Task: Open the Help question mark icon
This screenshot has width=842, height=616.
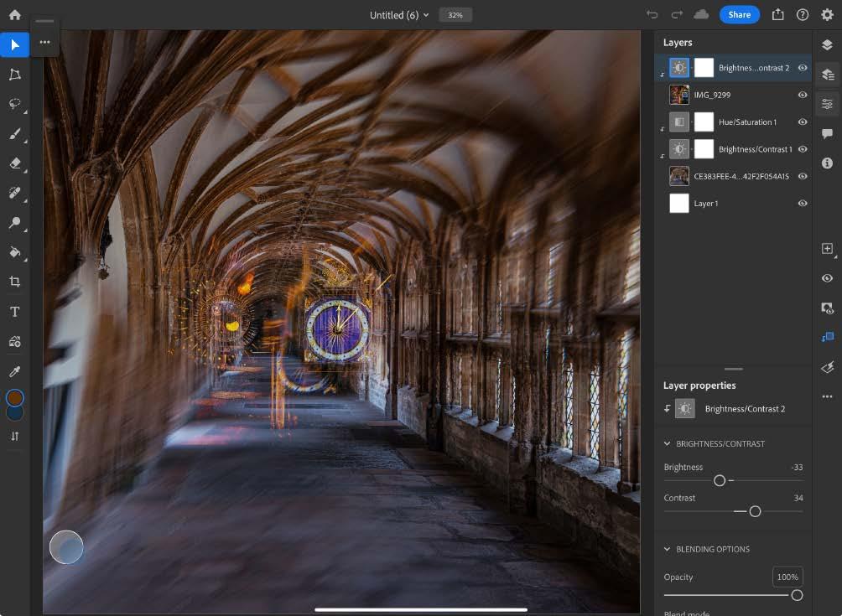Action: click(803, 15)
